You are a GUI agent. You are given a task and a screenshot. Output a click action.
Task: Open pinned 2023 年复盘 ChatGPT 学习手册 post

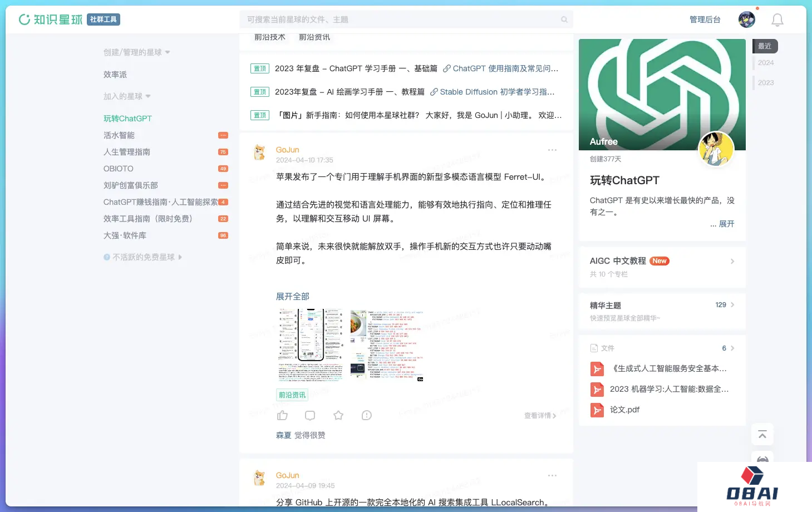[x=356, y=68]
